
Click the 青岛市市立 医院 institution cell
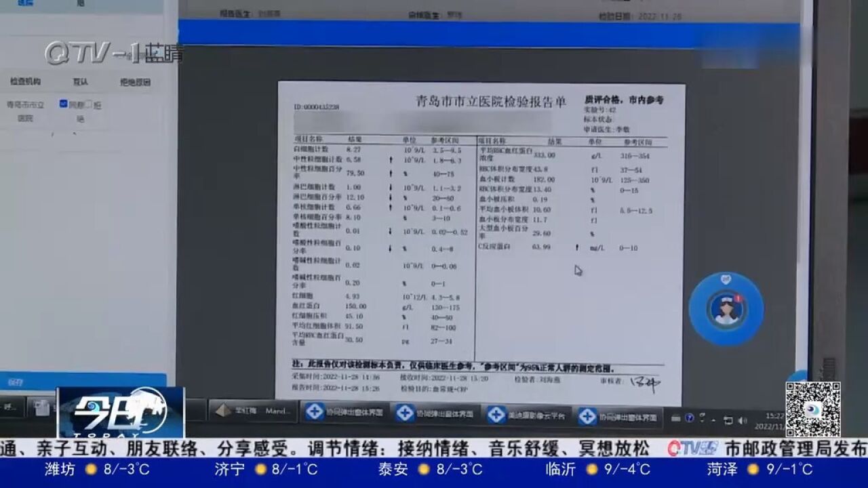tap(25, 111)
